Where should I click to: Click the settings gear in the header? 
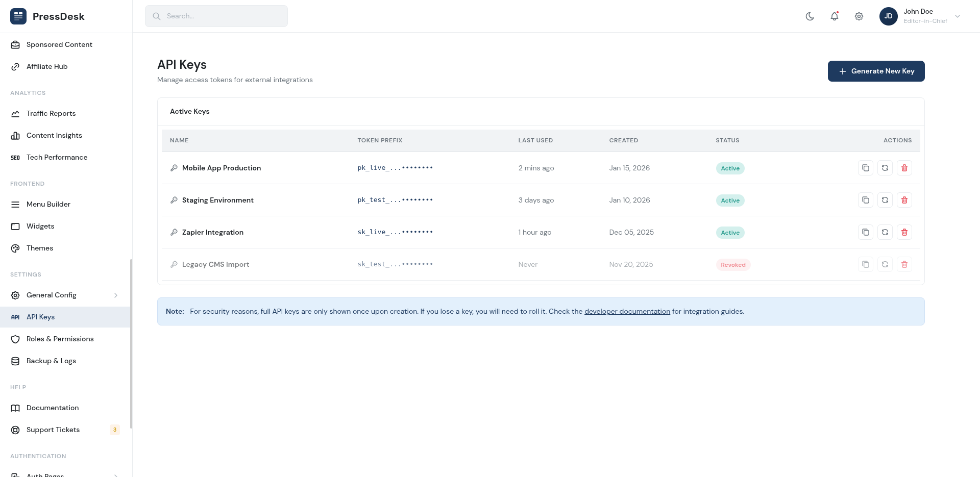point(859,16)
